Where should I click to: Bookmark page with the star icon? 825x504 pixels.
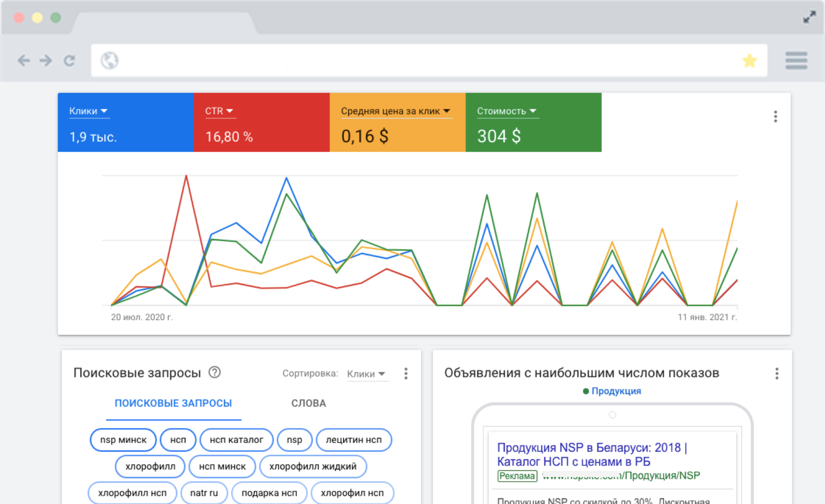point(750,61)
